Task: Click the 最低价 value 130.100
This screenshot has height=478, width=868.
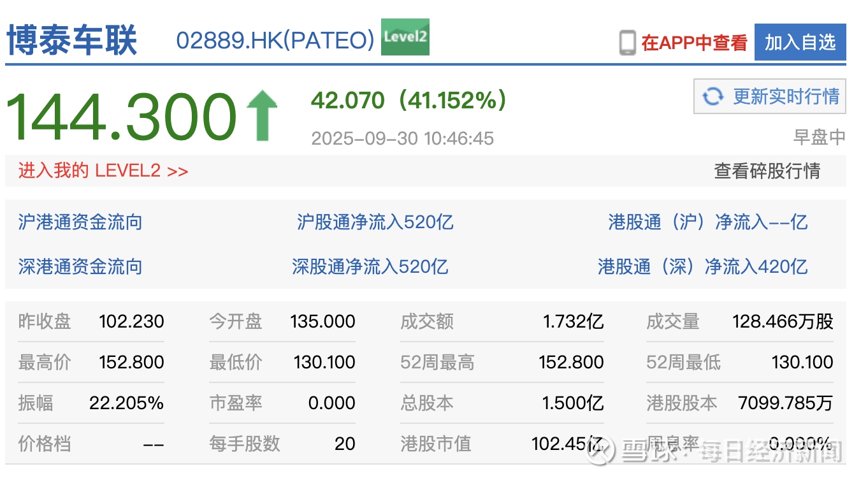Action: coord(324,362)
